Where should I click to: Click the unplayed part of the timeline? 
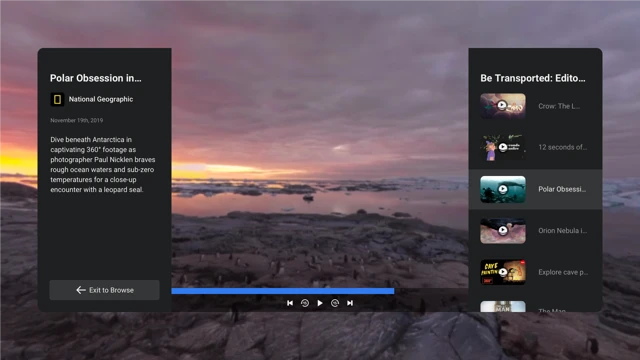431,291
